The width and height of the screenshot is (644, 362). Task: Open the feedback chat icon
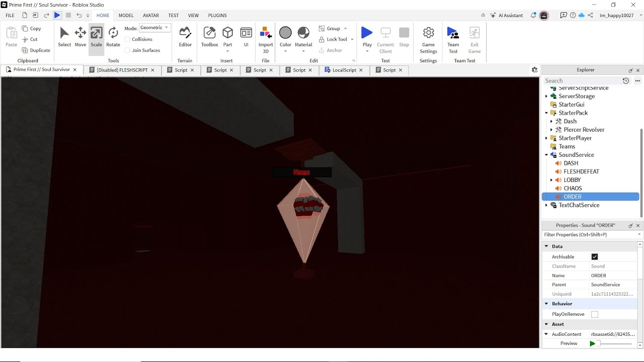563,16
